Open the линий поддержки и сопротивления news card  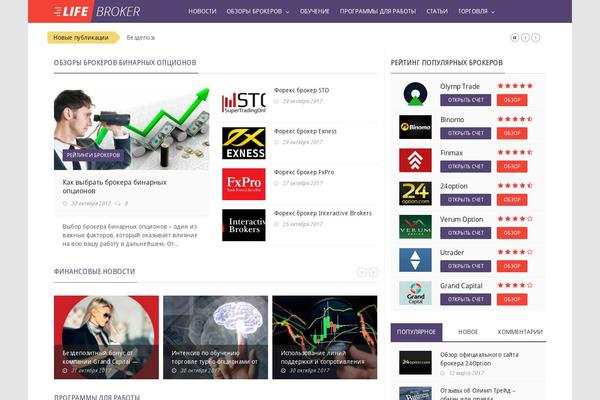tap(324, 337)
